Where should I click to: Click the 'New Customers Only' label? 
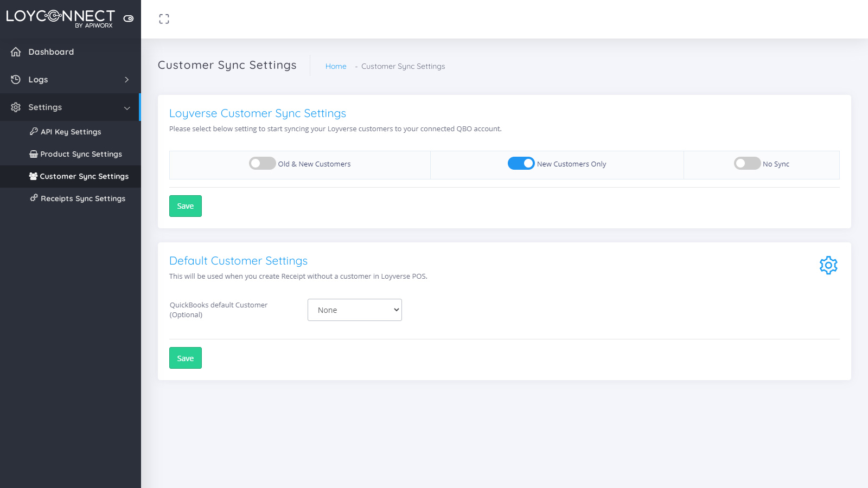tap(572, 164)
